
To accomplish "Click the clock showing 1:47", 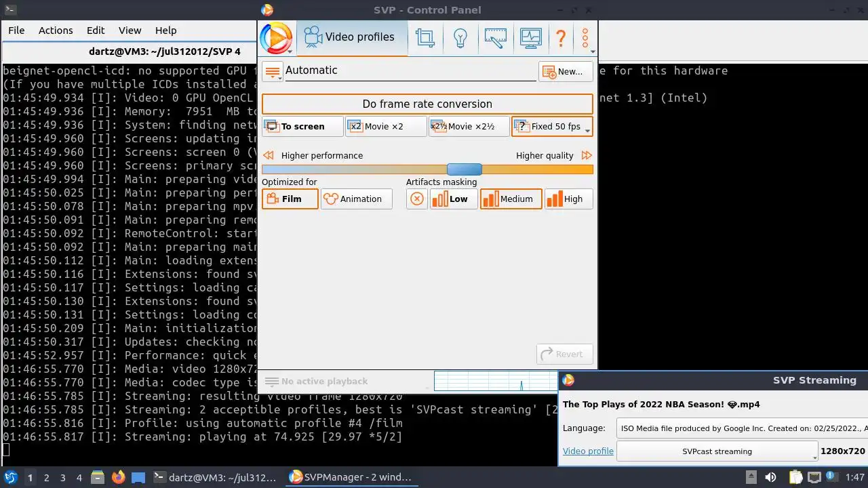I will (x=855, y=478).
